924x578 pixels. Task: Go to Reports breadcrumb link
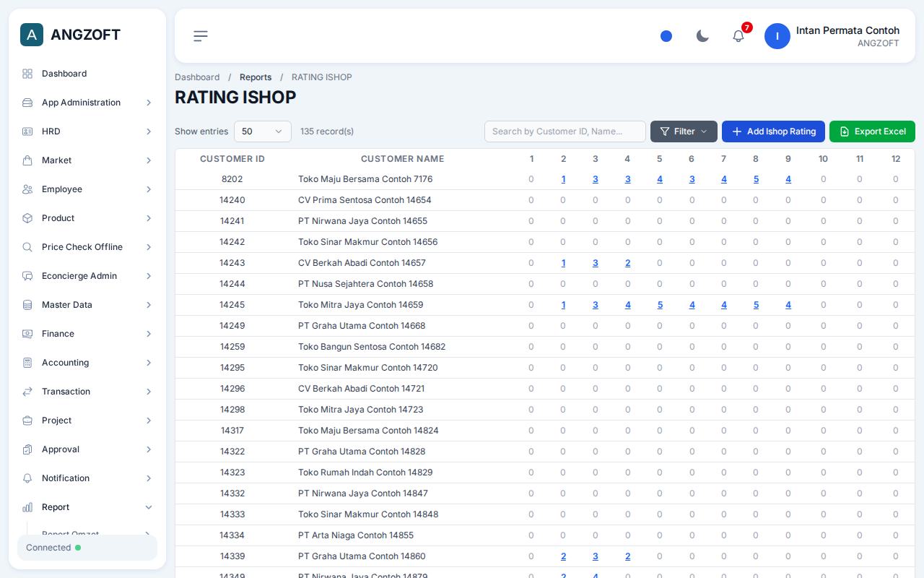(x=256, y=77)
